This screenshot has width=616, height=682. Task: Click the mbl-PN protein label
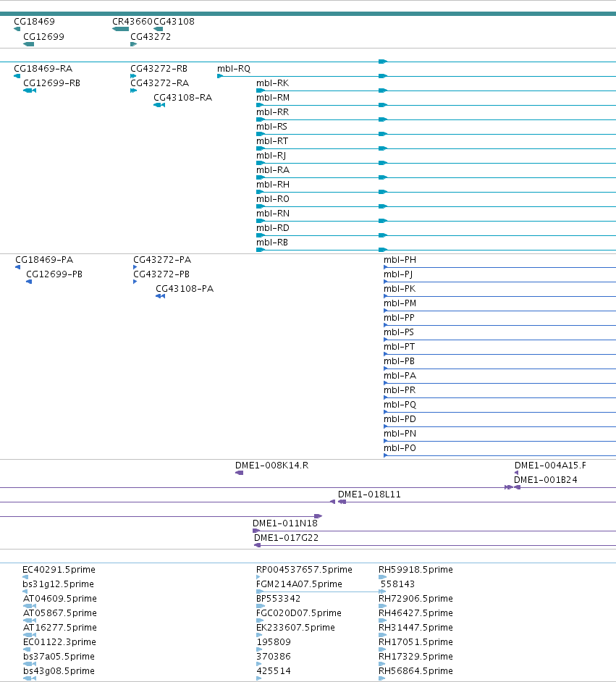click(400, 434)
